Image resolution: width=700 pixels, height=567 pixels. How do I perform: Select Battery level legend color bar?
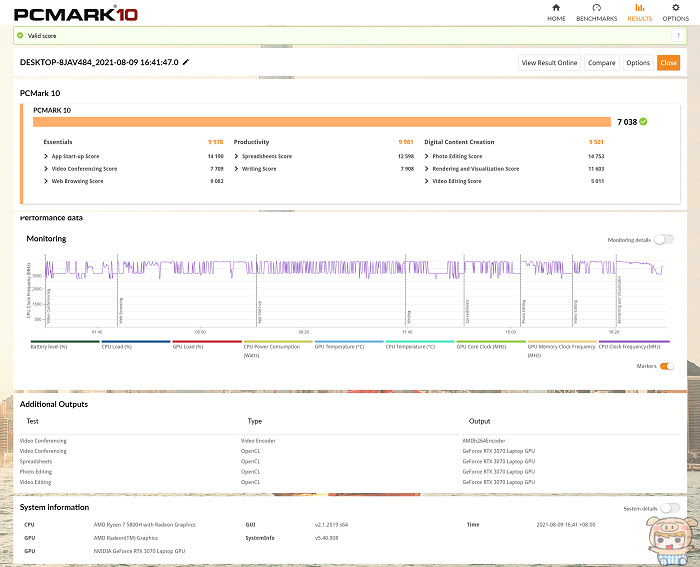click(65, 342)
